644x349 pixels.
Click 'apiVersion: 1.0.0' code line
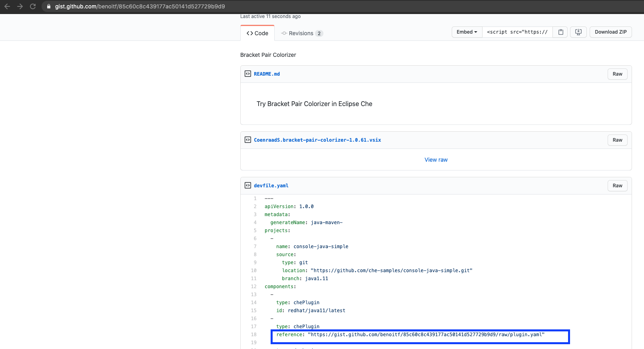(289, 207)
